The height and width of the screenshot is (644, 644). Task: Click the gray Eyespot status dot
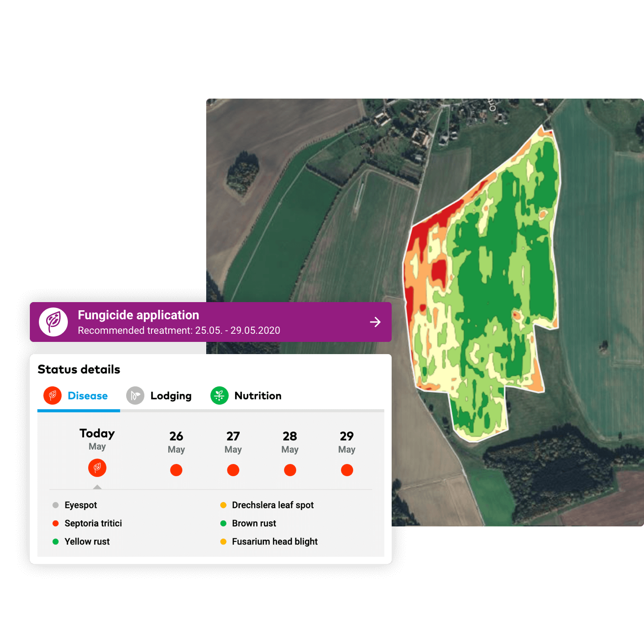click(x=56, y=505)
